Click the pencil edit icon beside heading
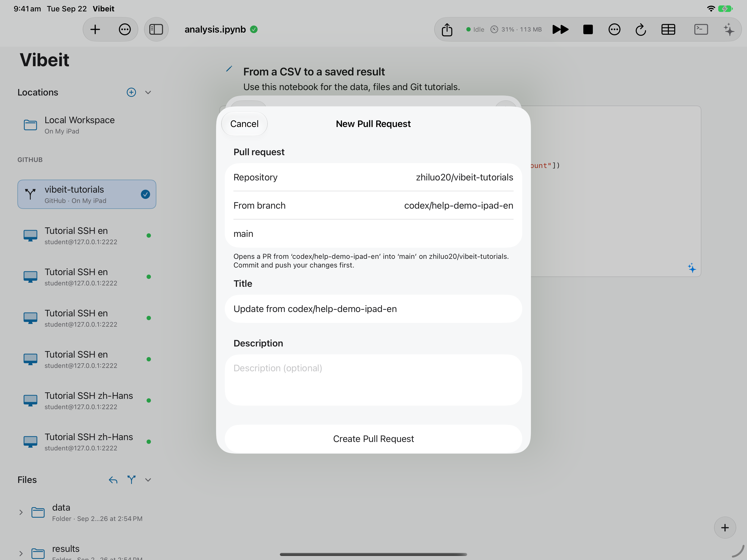 pos(229,69)
